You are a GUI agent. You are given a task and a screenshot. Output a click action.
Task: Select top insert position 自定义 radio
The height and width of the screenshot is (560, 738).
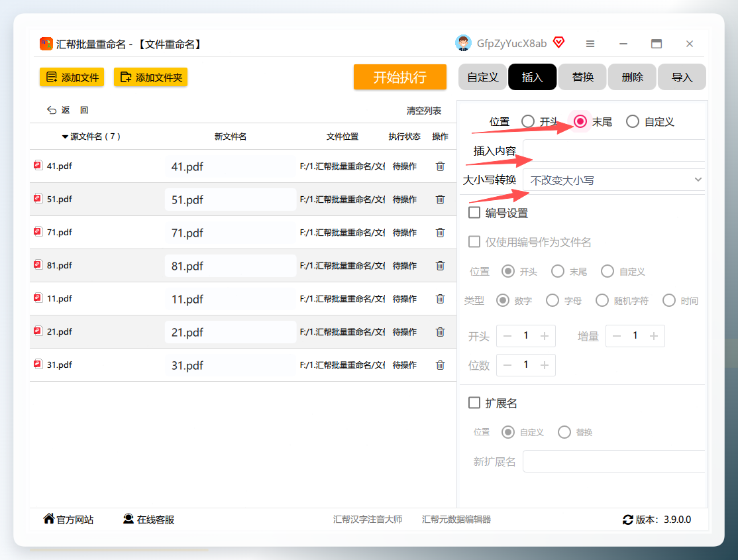[x=633, y=121]
